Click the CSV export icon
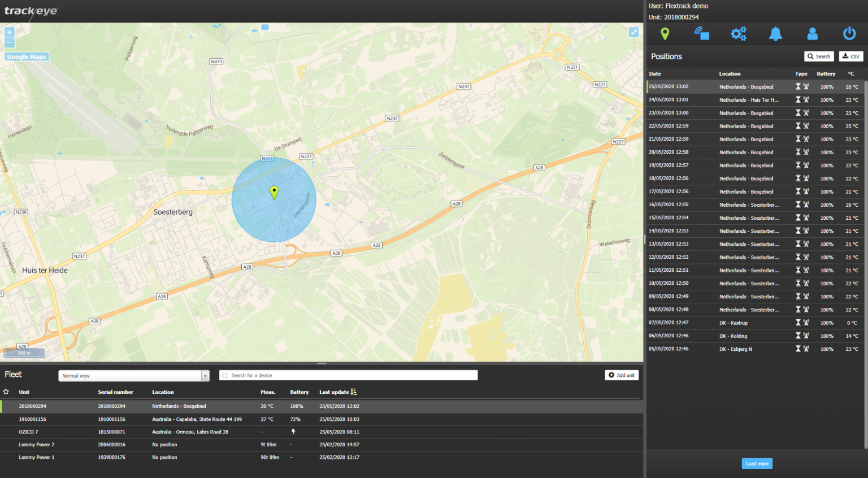The height and width of the screenshot is (478, 868). click(x=850, y=56)
